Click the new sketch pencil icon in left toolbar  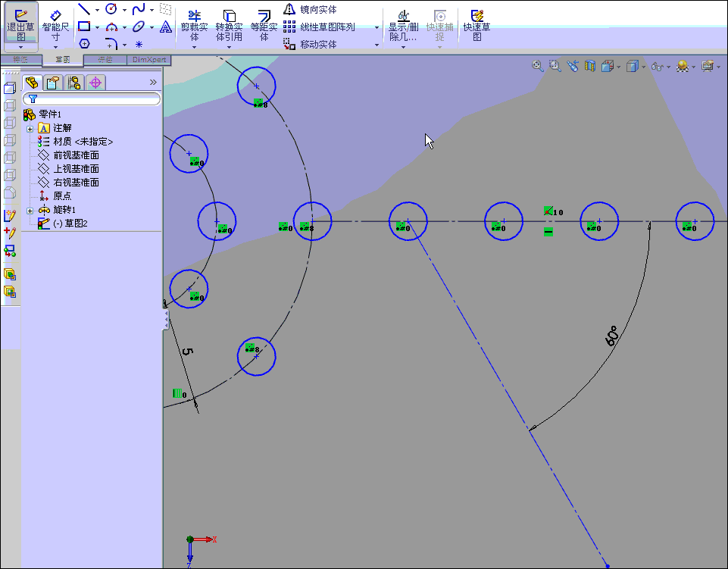10,215
